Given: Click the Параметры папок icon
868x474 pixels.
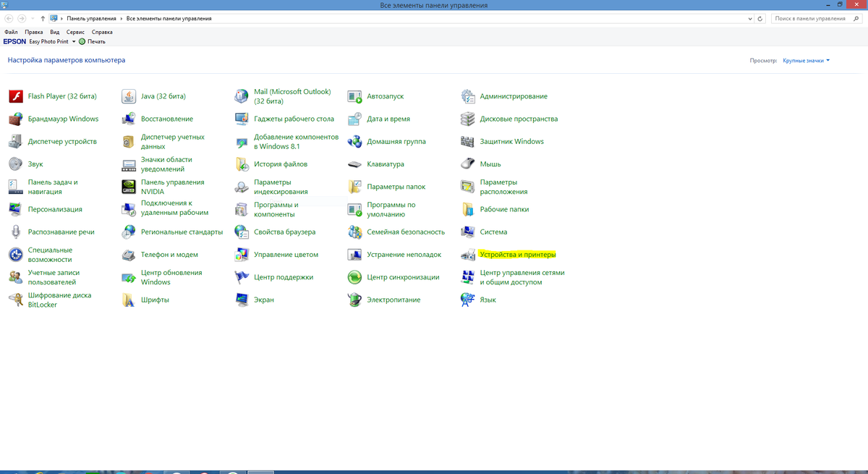Looking at the screenshot, I should [x=354, y=187].
